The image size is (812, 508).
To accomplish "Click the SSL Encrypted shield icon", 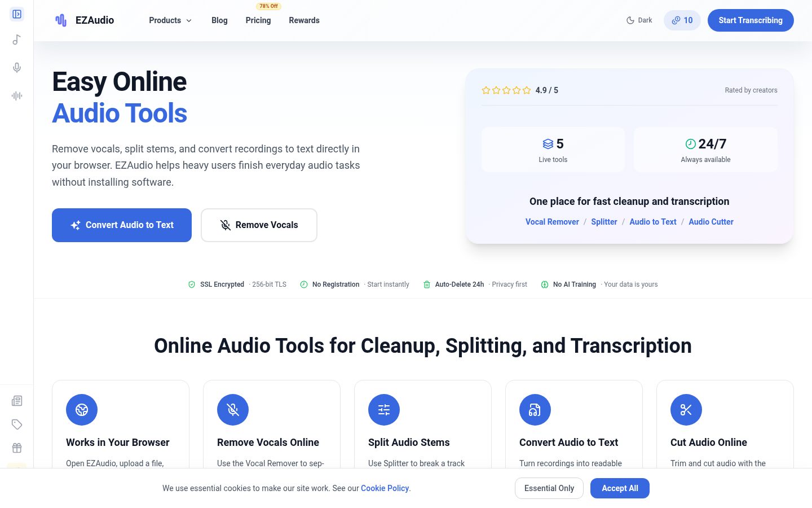I will click(192, 284).
